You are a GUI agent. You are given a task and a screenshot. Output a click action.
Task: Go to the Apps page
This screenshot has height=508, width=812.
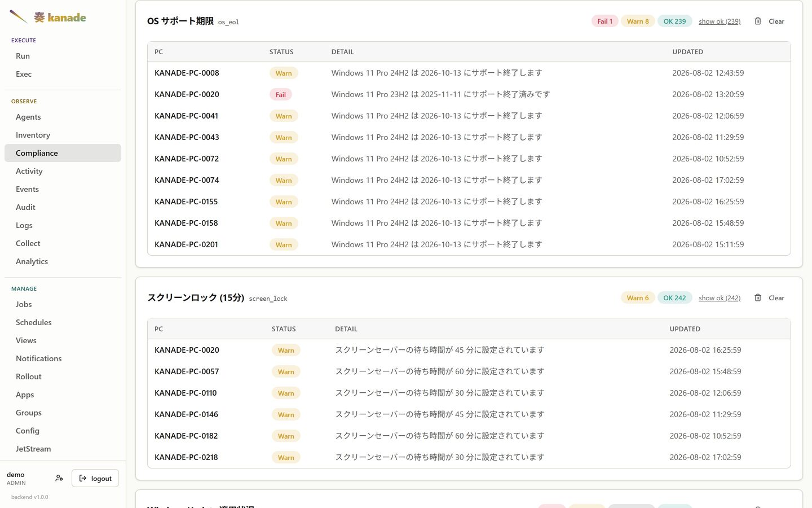63,395
